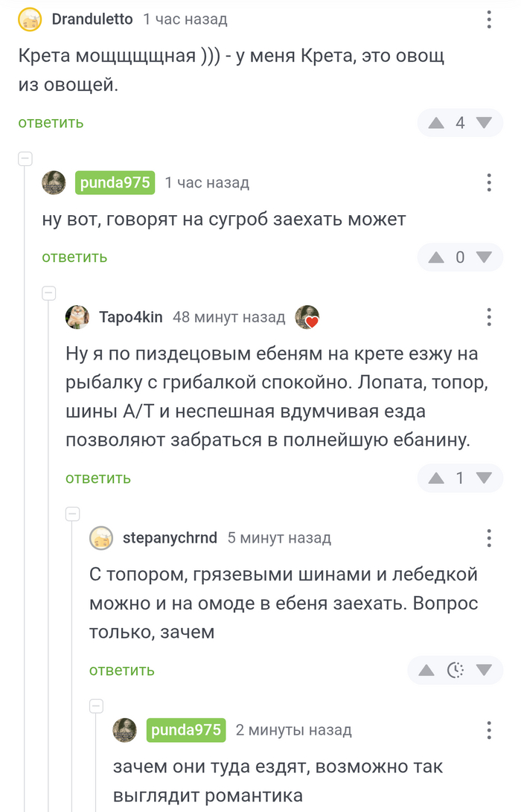
Task: Upvote Drandueletto's comment about Creta
Action: [x=436, y=123]
